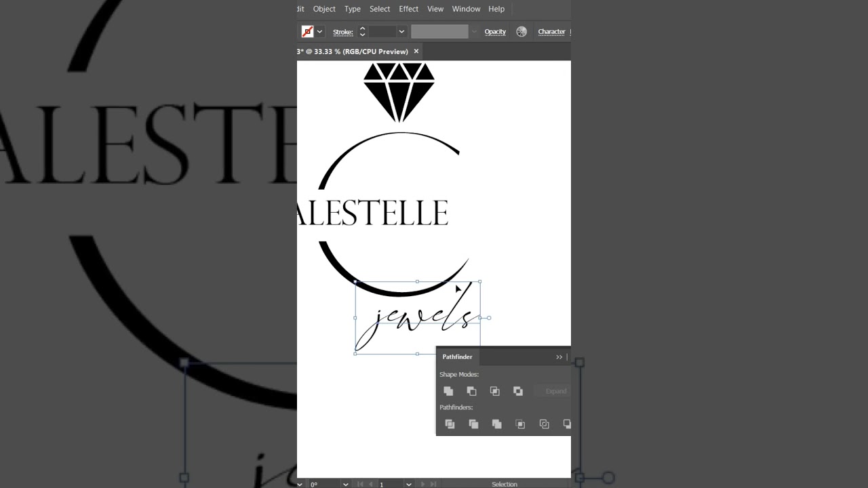This screenshot has width=868, height=488.
Task: Open the Type menu
Action: tap(353, 9)
